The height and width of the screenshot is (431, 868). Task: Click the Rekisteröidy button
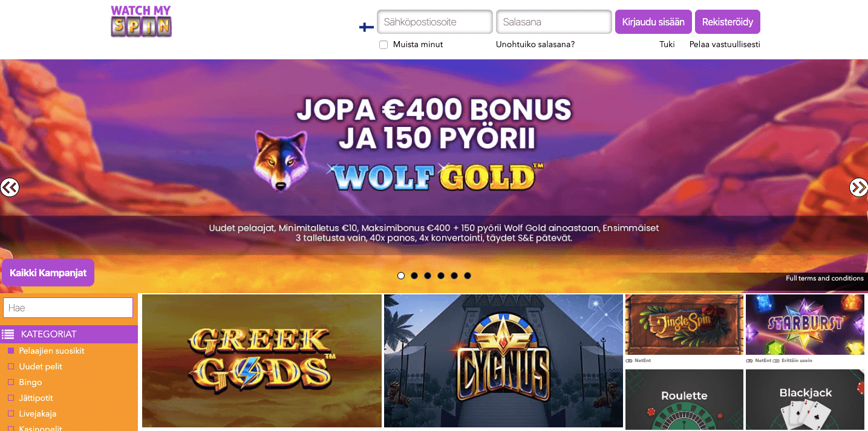click(x=728, y=22)
